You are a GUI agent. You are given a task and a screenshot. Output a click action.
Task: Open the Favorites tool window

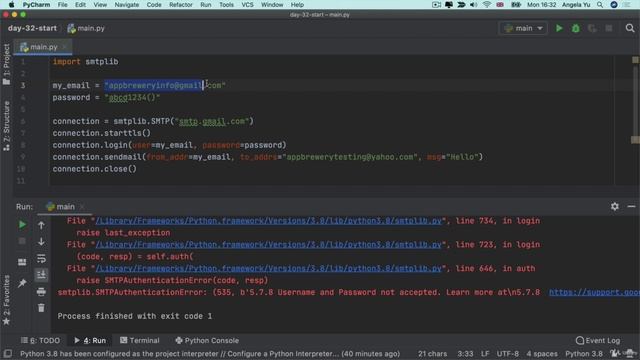click(6, 300)
